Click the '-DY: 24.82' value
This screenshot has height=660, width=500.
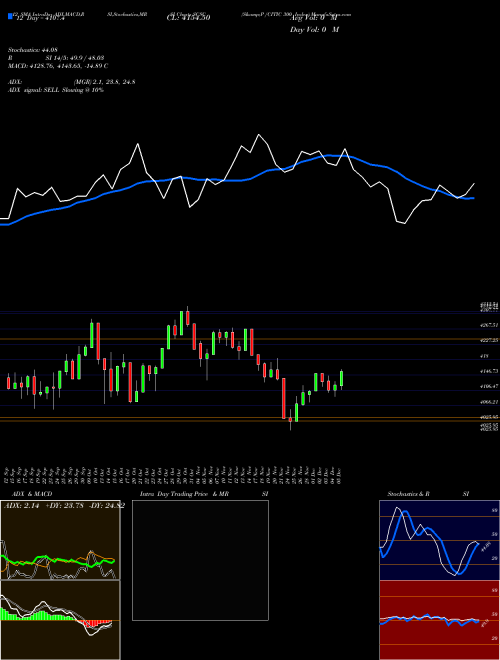(x=106, y=506)
